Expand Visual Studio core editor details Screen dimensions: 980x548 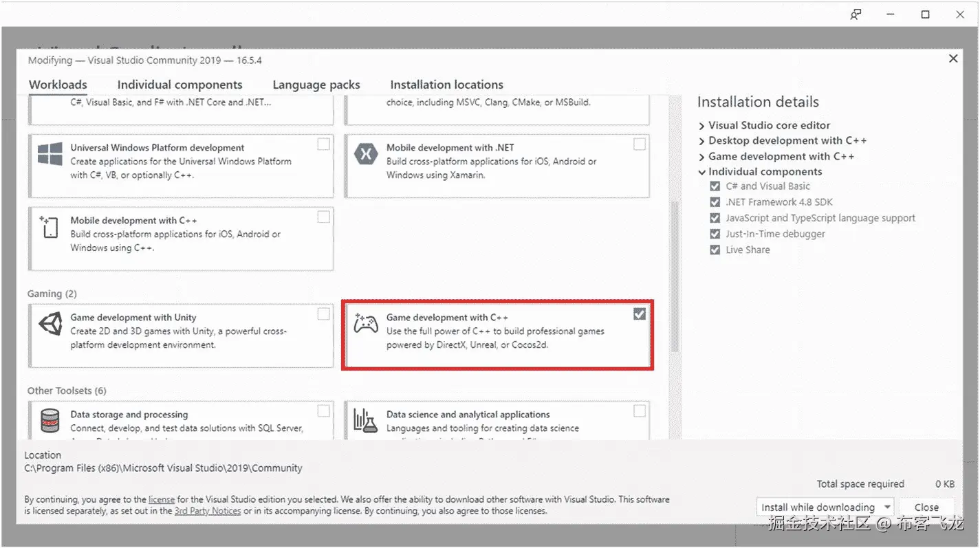coord(701,126)
